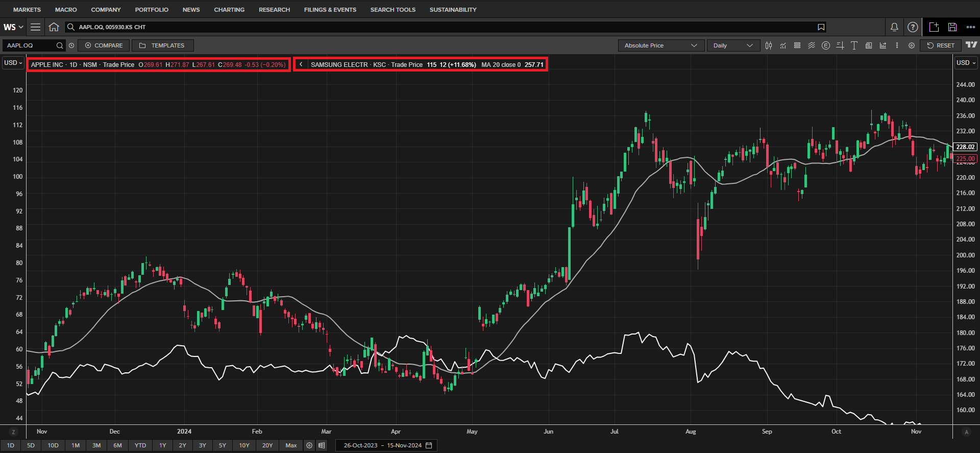Click the news overlay icon
980x453 pixels.
pyautogui.click(x=869, y=45)
